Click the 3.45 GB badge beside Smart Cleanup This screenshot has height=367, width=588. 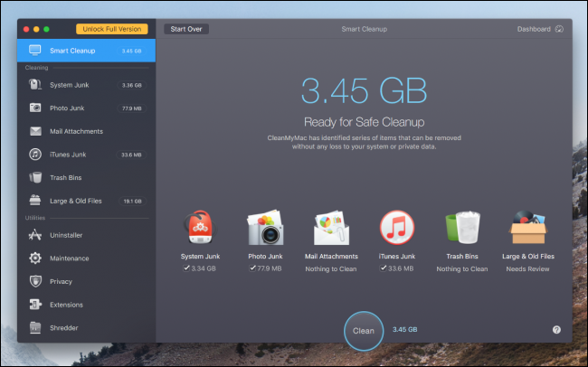131,51
